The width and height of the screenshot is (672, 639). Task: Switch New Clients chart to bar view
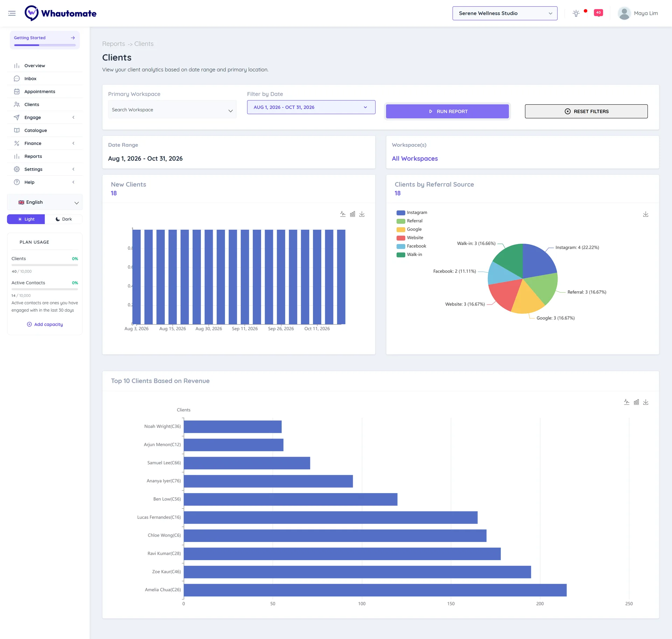point(352,214)
